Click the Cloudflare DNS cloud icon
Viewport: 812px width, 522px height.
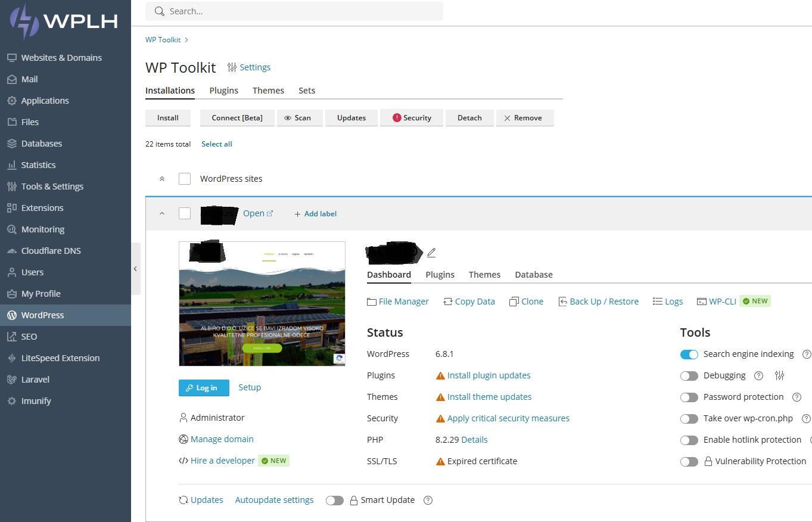[11, 251]
